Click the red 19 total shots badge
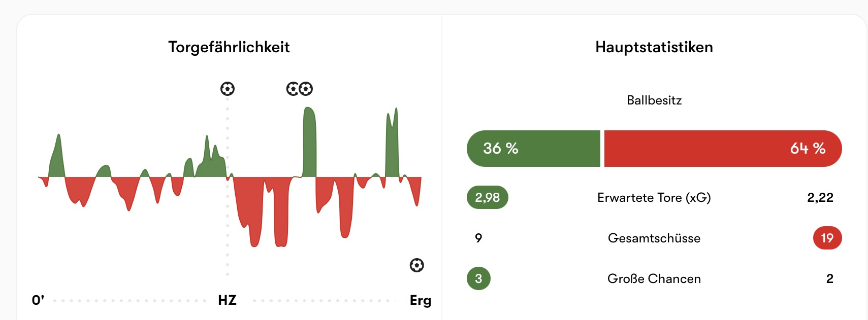This screenshot has width=868, height=320. pyautogui.click(x=827, y=238)
